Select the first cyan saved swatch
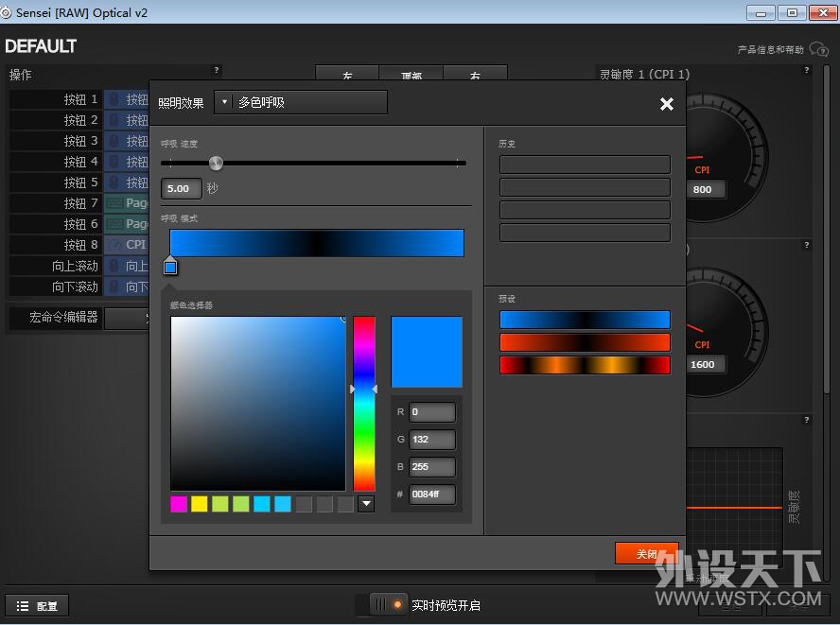This screenshot has width=840, height=625. pyautogui.click(x=262, y=504)
